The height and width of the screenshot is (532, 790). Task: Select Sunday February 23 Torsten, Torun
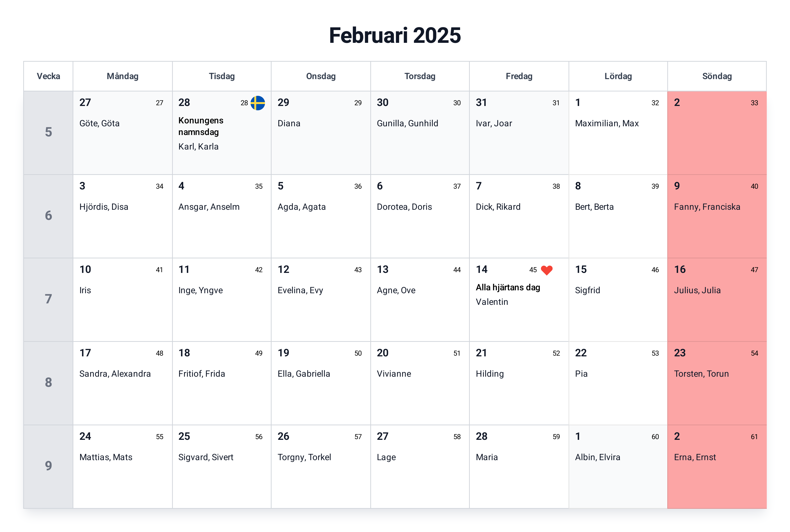pos(717,383)
